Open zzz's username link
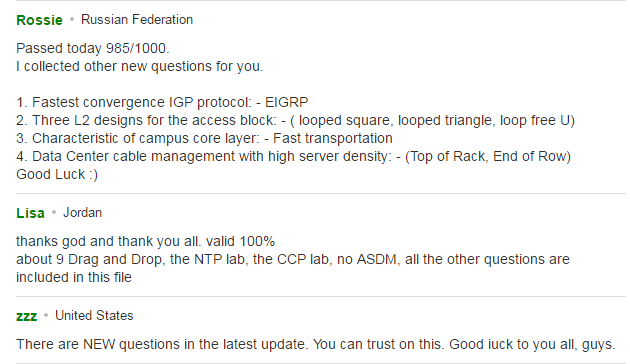Screen dimensions: 630x364 27,316
